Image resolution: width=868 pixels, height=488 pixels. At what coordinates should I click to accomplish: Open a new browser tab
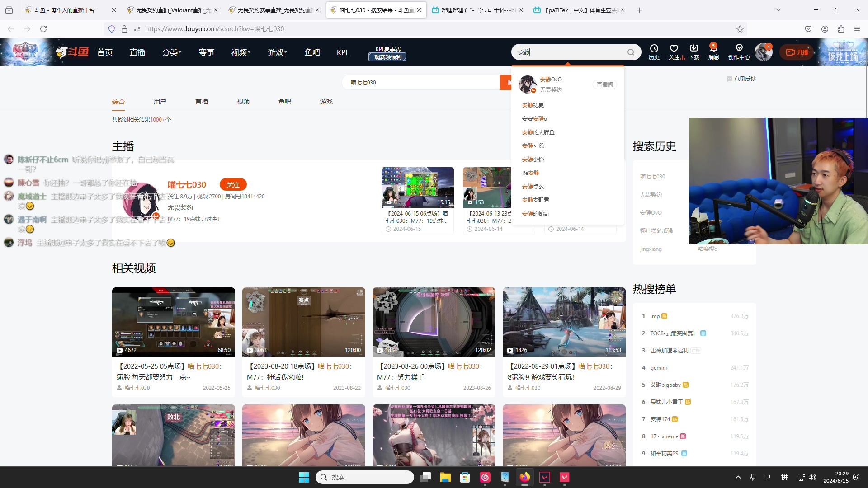(x=639, y=10)
